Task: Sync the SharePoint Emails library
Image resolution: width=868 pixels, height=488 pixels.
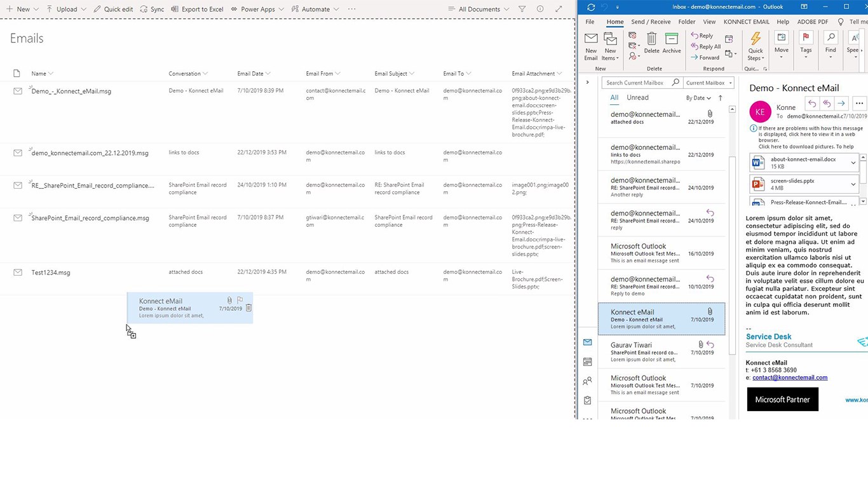Action: (152, 9)
